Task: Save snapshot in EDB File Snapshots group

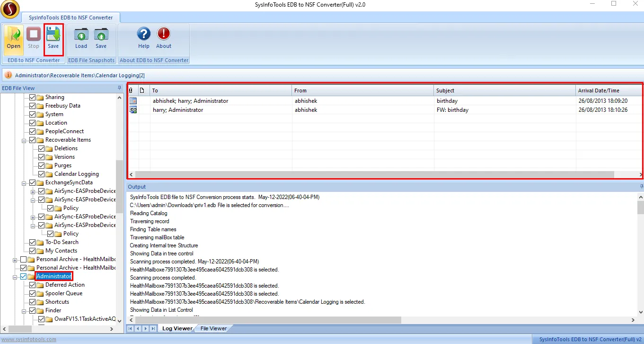Action: pos(101,38)
